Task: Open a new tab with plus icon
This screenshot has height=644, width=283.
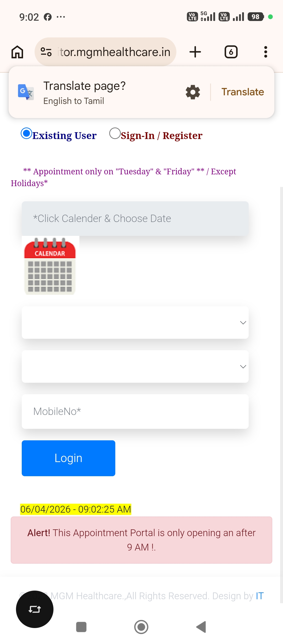Action: [x=195, y=52]
